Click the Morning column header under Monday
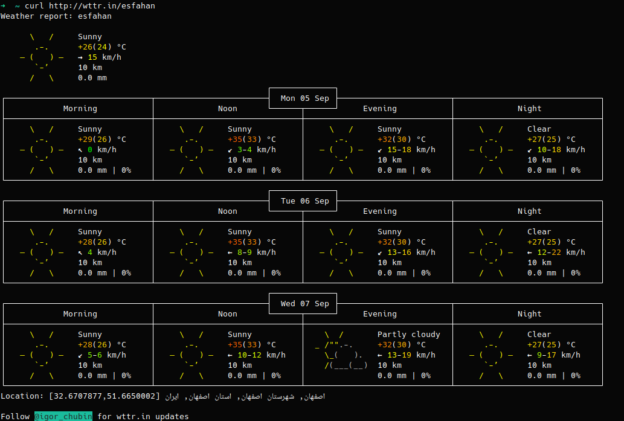The image size is (624, 421). [x=80, y=108]
